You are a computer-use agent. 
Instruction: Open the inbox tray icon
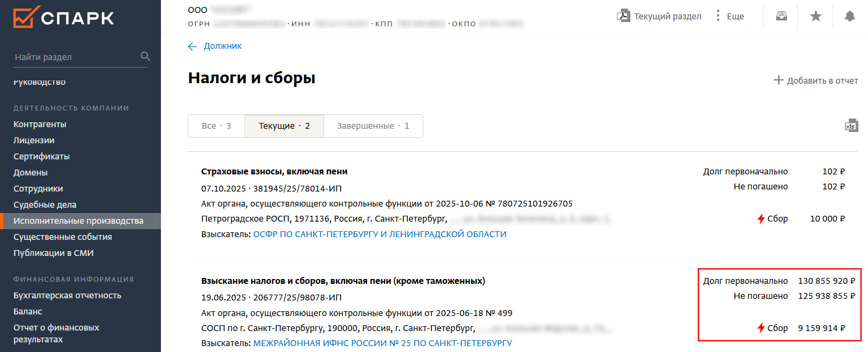click(x=782, y=16)
